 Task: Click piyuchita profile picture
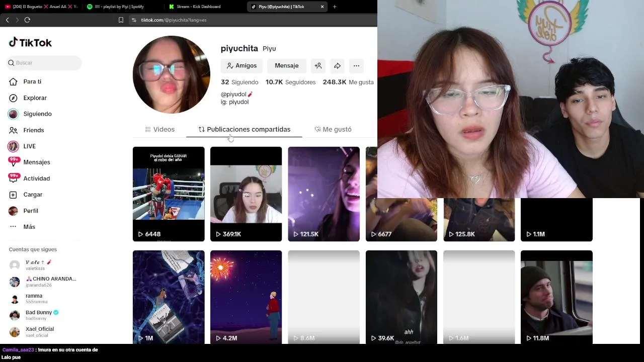coord(172,74)
